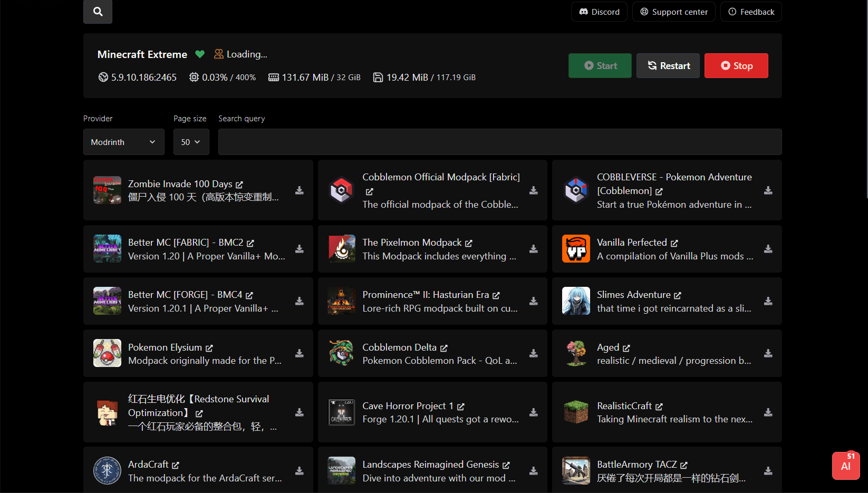Click the Vanilla Perfected VP thumbnail
868x493 pixels.
click(576, 249)
